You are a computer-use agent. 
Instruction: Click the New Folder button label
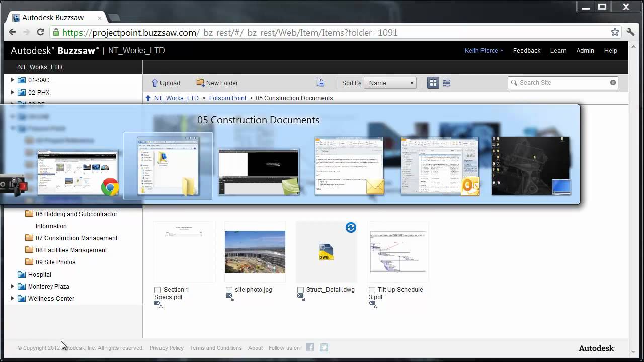pos(222,83)
